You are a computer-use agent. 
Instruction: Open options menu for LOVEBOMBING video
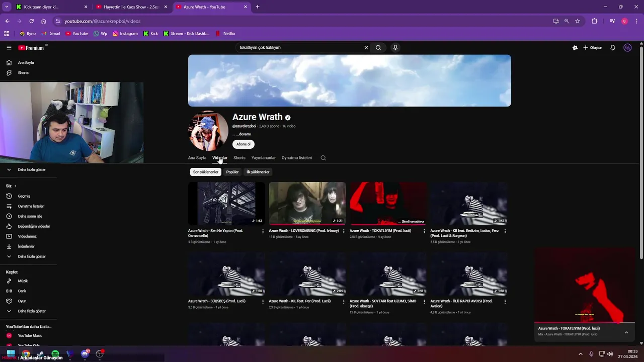pyautogui.click(x=344, y=231)
